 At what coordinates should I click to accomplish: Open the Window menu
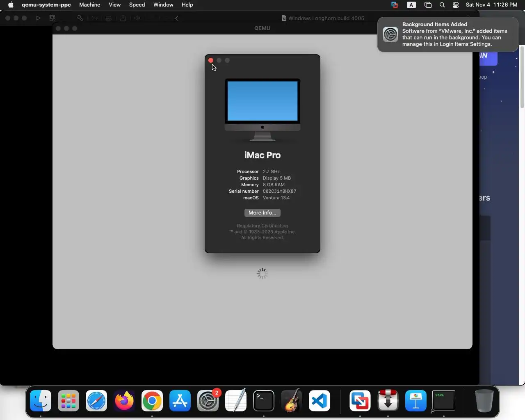163,5
